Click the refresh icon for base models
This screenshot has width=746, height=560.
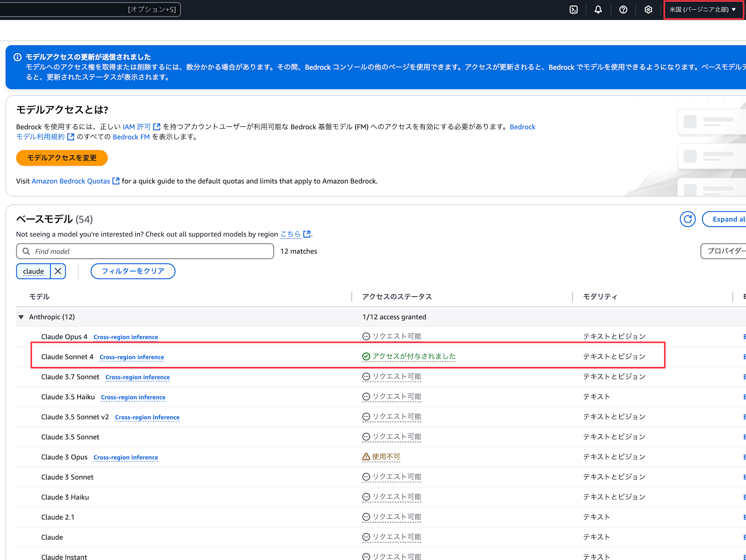click(687, 219)
